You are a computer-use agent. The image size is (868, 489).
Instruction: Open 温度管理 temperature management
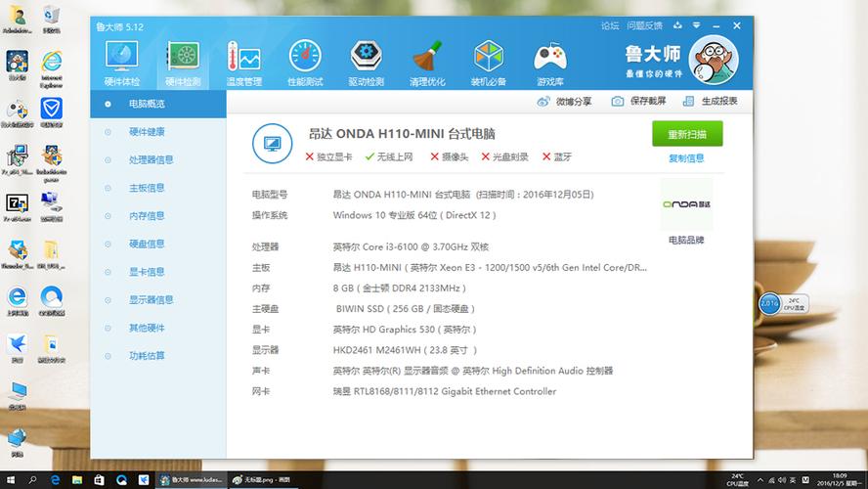[x=244, y=64]
